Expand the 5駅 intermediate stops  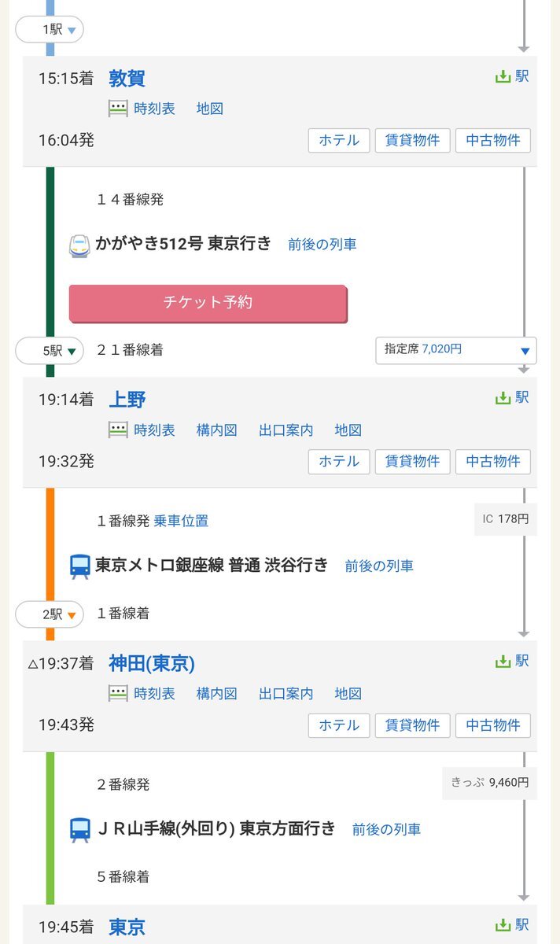(50, 351)
